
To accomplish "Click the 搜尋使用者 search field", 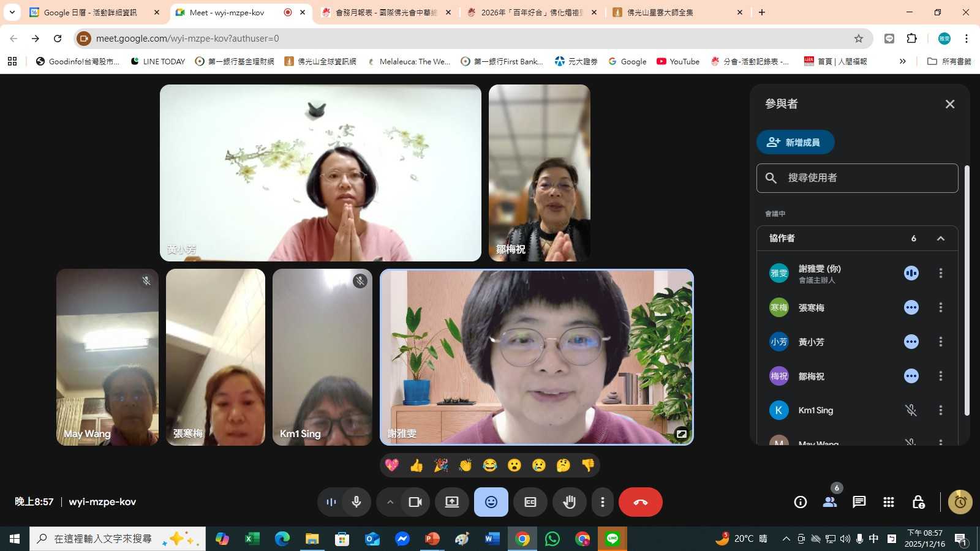I will point(858,178).
